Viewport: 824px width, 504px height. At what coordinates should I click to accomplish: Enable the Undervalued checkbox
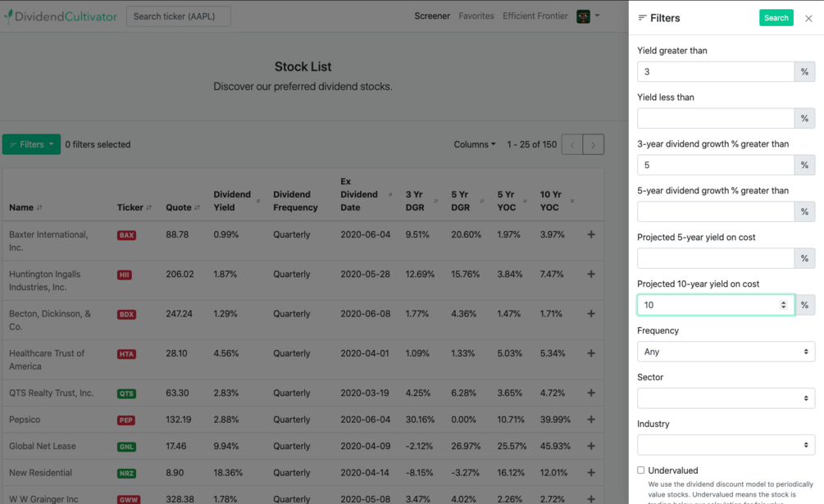pos(641,470)
